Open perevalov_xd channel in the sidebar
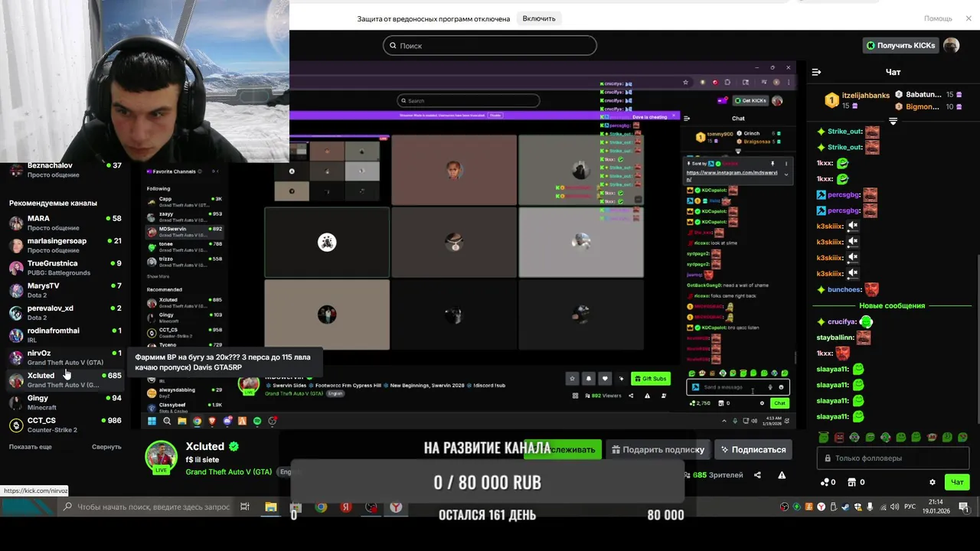The image size is (980, 551). 65,312
